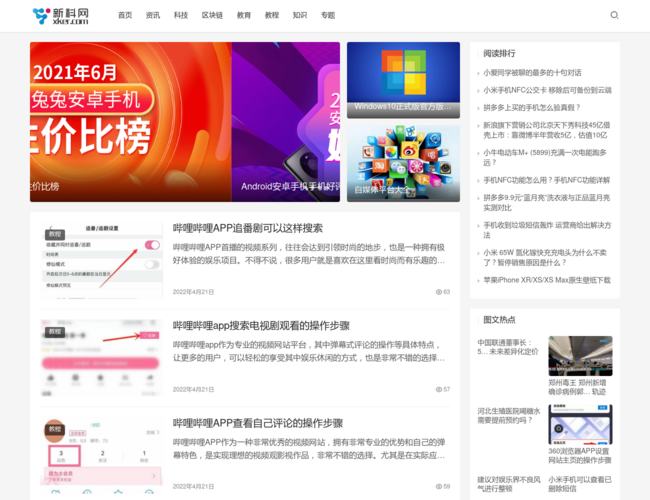
Task: Open the 自媒体平台大全 card
Action: (x=403, y=164)
